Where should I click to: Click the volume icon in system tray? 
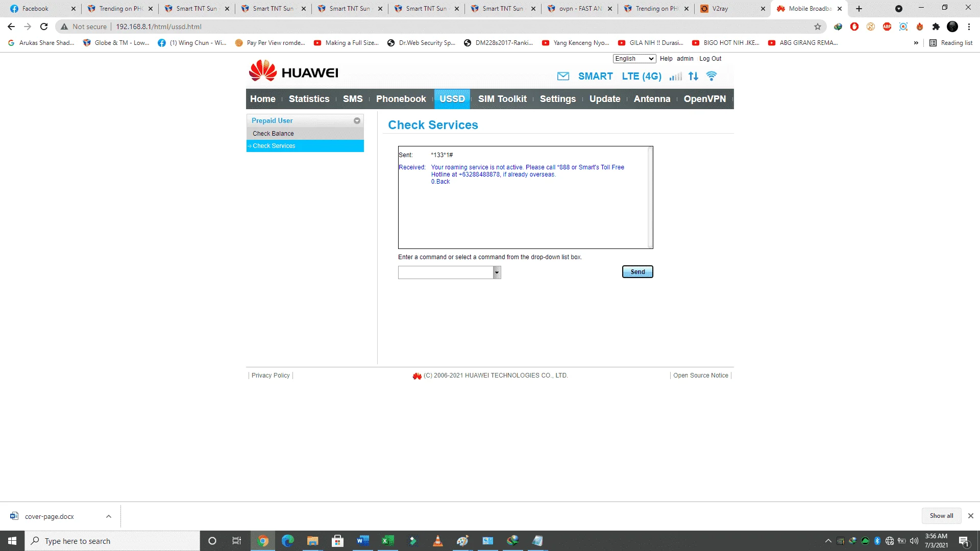pos(914,541)
